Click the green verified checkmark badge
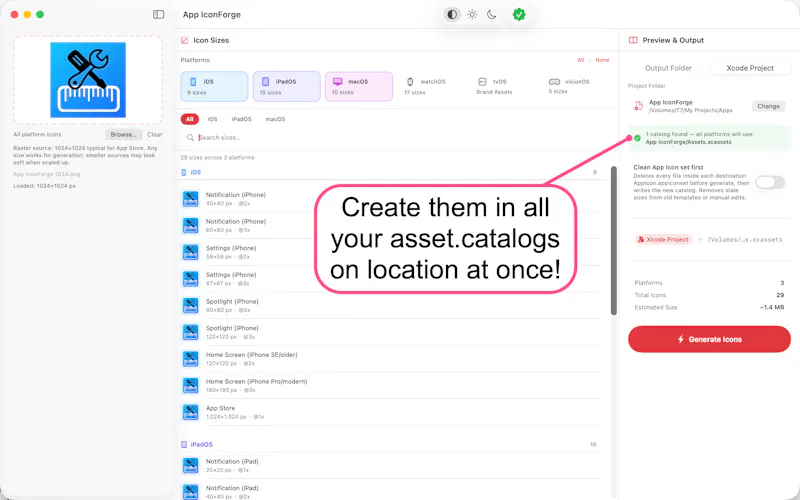The height and width of the screenshot is (500, 800). (519, 14)
